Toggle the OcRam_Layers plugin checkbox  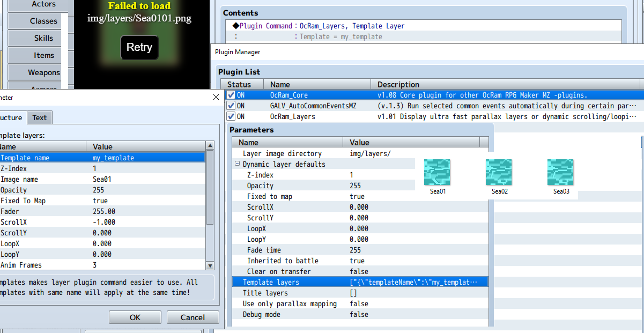[x=231, y=116]
